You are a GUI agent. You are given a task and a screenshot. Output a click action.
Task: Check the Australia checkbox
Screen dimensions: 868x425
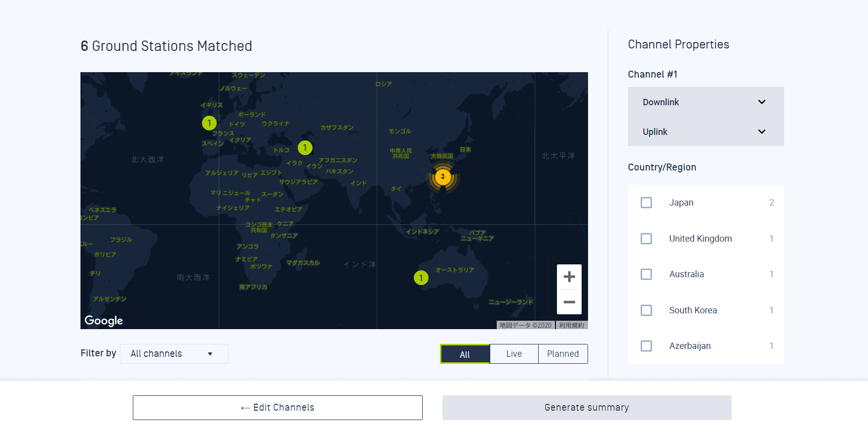point(646,274)
